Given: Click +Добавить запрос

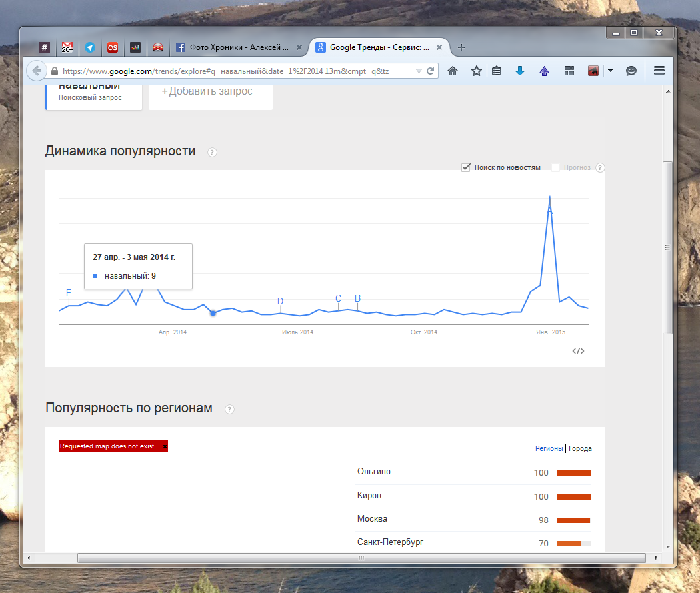Looking at the screenshot, I should point(207,91).
